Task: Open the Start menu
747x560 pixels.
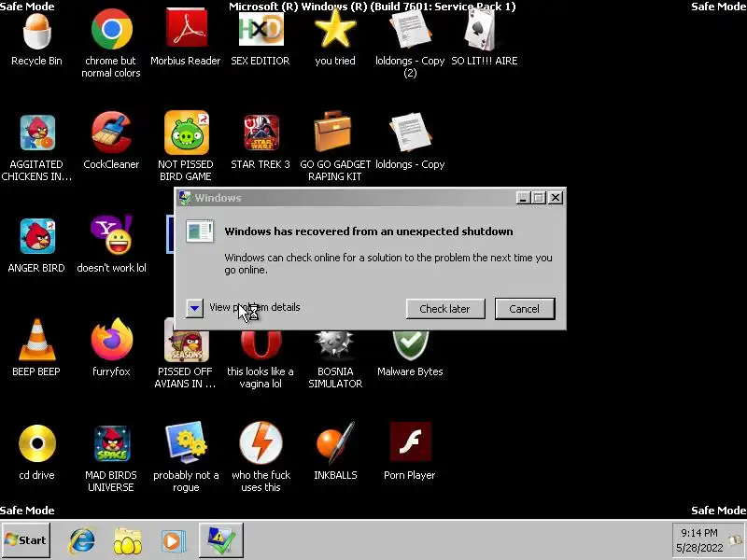Action: pos(26,540)
